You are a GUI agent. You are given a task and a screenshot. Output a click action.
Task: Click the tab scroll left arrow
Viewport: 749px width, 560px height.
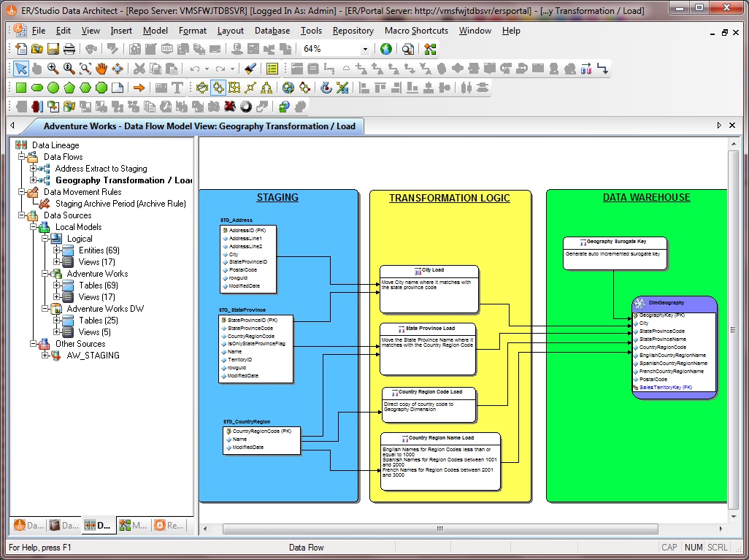(x=12, y=125)
